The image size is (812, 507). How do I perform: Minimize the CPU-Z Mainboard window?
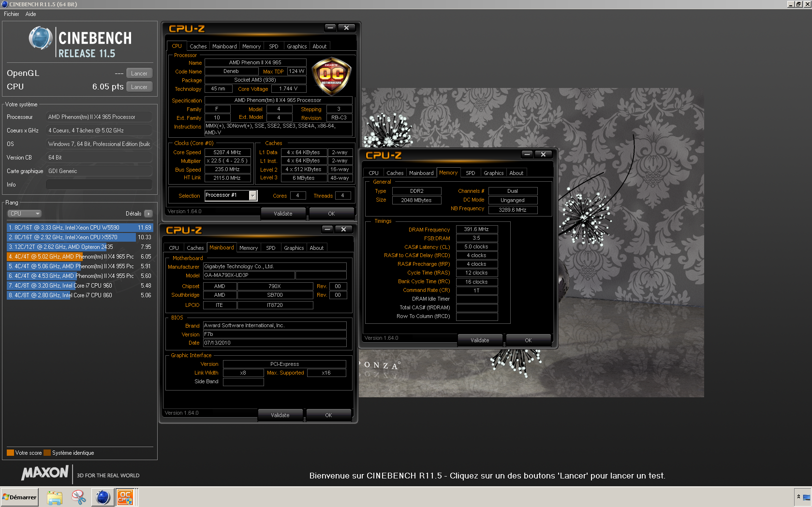point(327,229)
